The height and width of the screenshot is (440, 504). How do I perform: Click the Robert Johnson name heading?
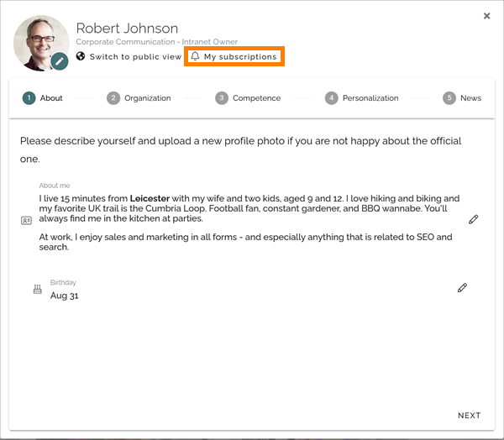click(x=127, y=29)
